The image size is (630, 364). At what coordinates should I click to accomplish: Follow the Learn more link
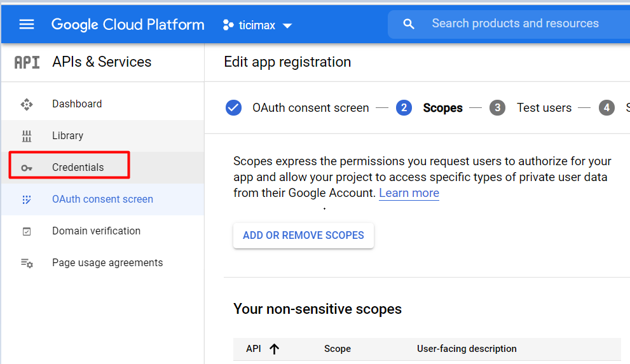tap(409, 193)
